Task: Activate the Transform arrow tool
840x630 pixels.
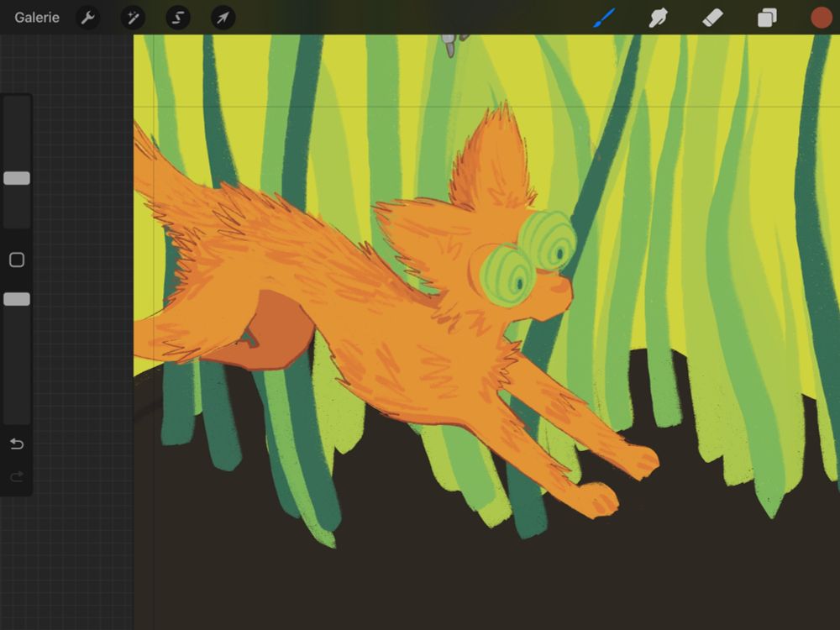Action: pos(222,17)
